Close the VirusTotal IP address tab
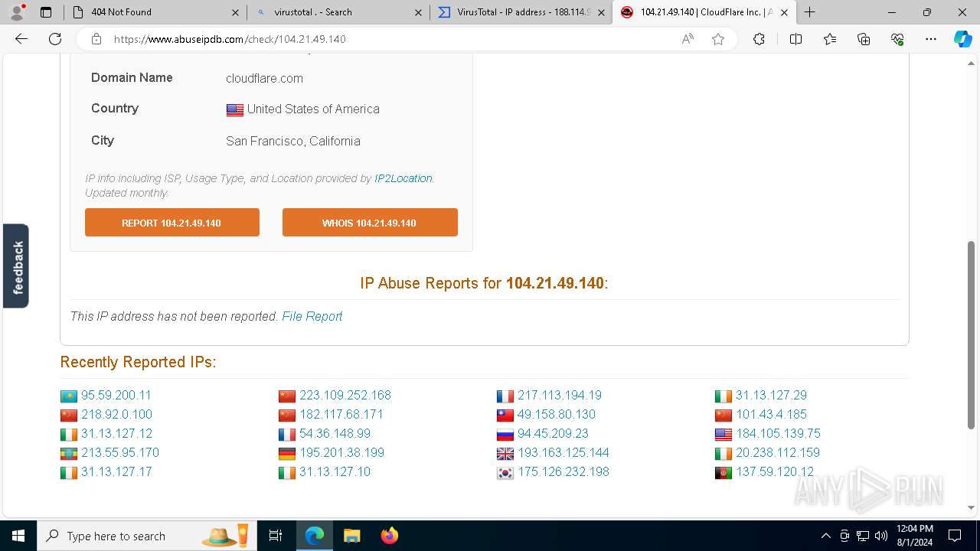The image size is (980, 551). tap(601, 12)
